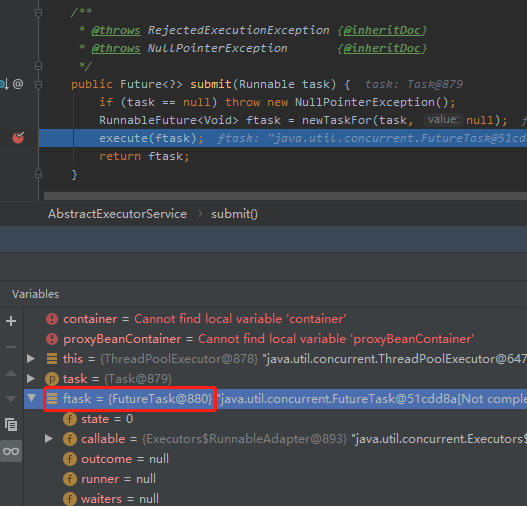The image size is (527, 506).
Task: Click 'NullPointerException()' in the if statement
Action: (371, 102)
